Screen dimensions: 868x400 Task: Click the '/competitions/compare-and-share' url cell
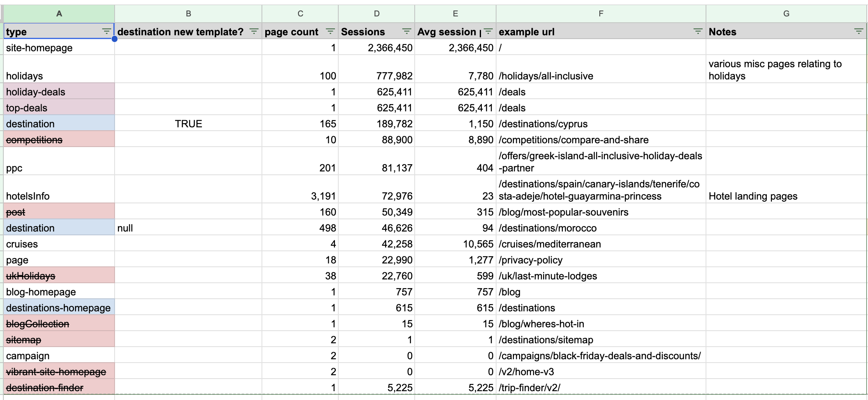(601, 139)
